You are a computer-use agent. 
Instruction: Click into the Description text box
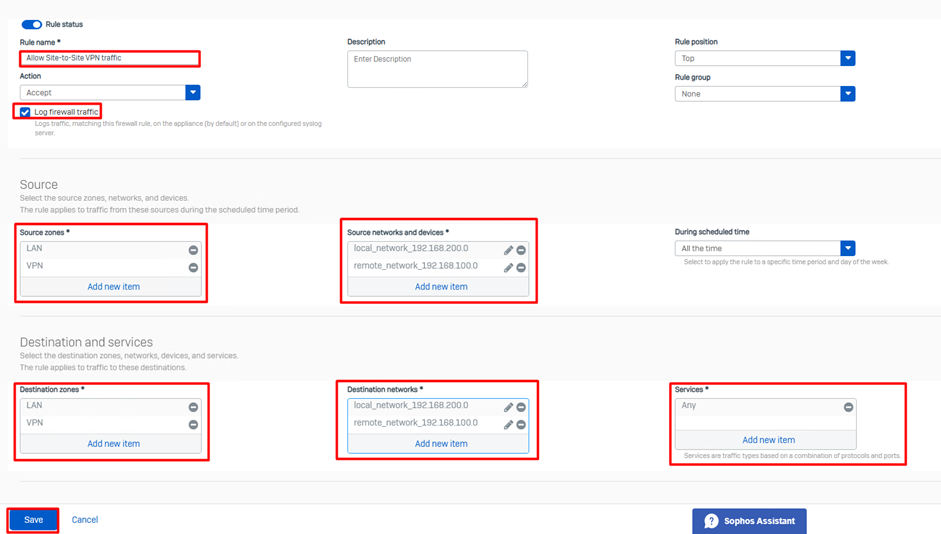tap(437, 69)
